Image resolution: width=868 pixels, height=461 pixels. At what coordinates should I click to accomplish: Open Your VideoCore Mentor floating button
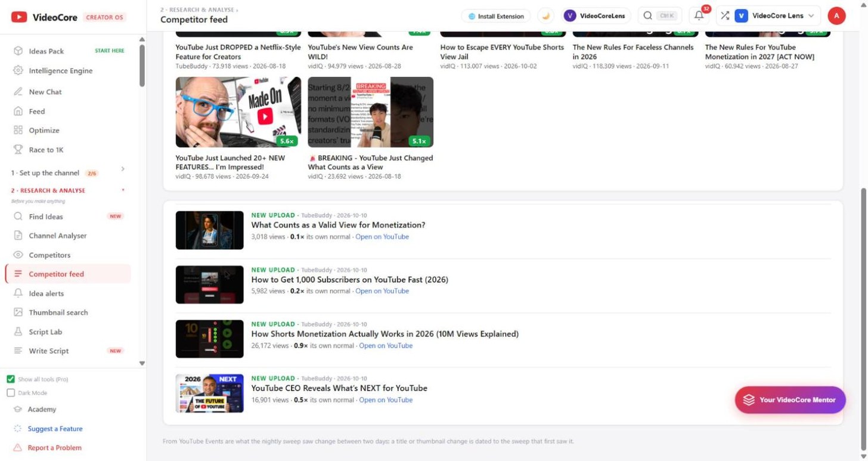pos(790,400)
